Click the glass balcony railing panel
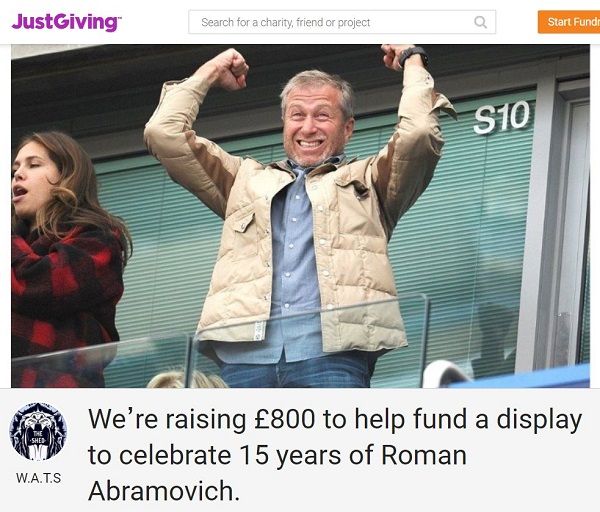The image size is (600, 512). click(306, 344)
